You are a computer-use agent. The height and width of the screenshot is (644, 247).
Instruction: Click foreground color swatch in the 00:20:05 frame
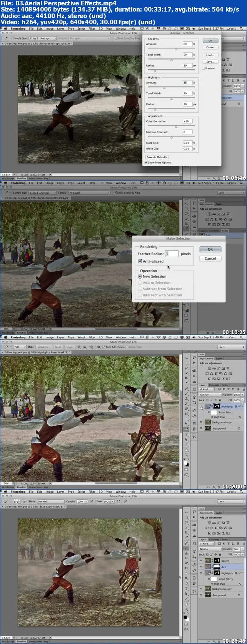[185, 463]
